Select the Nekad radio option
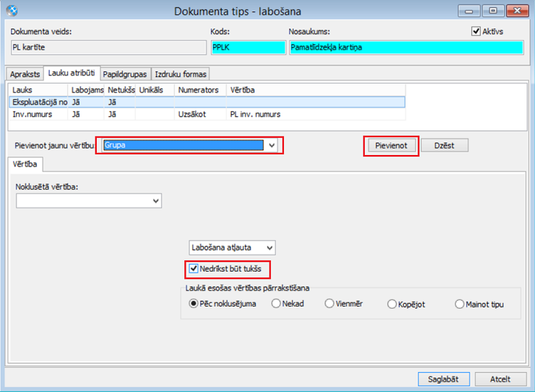This screenshot has width=535, height=392. point(276,303)
